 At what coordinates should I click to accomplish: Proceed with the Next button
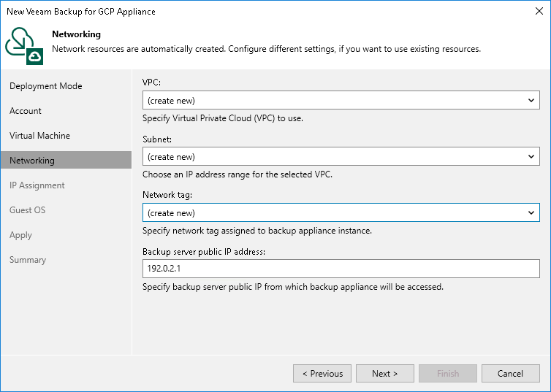(385, 374)
